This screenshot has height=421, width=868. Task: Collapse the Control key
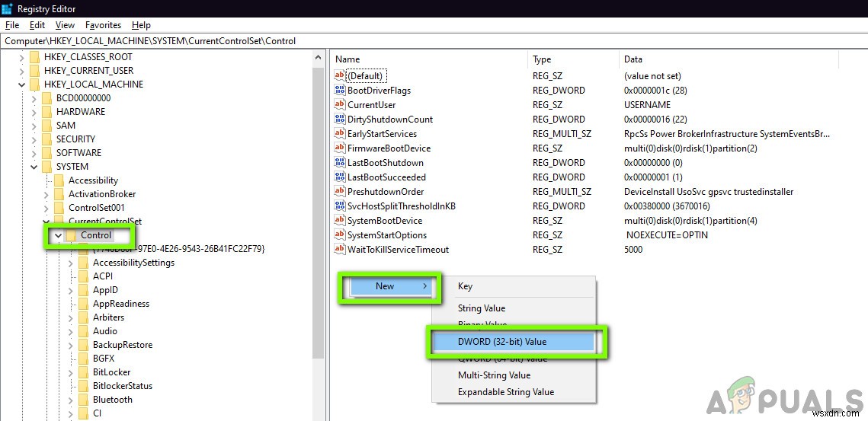[x=58, y=236]
